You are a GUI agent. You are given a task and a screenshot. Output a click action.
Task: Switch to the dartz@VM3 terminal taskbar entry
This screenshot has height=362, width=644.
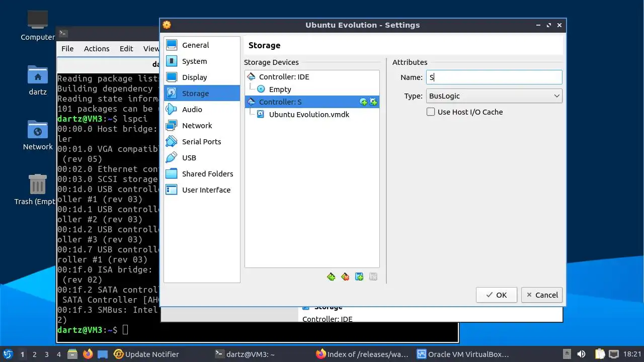245,354
